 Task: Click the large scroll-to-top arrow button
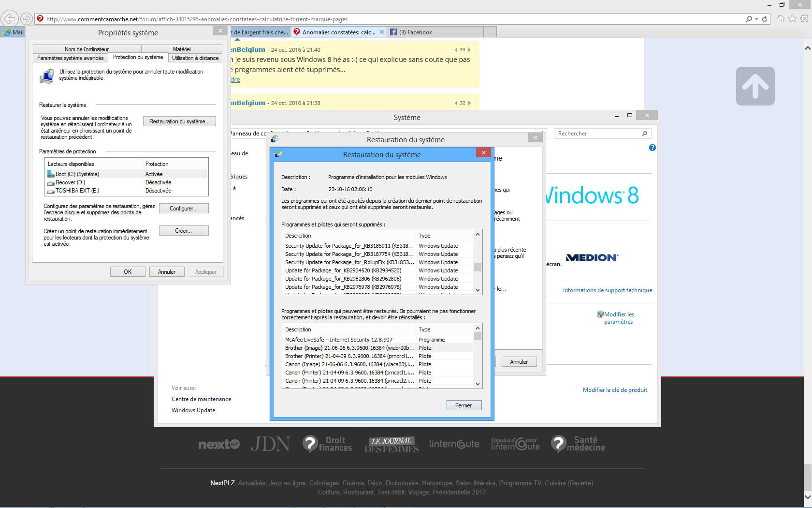coord(755,86)
